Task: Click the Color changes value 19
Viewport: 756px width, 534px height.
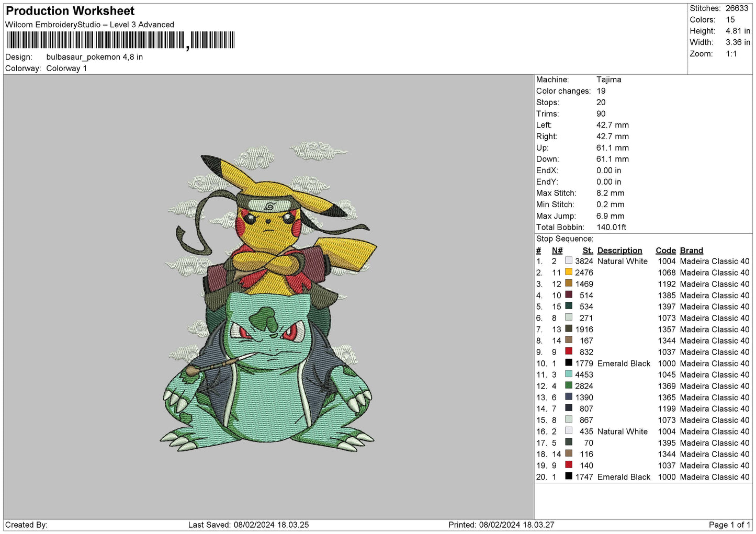Action: point(601,91)
